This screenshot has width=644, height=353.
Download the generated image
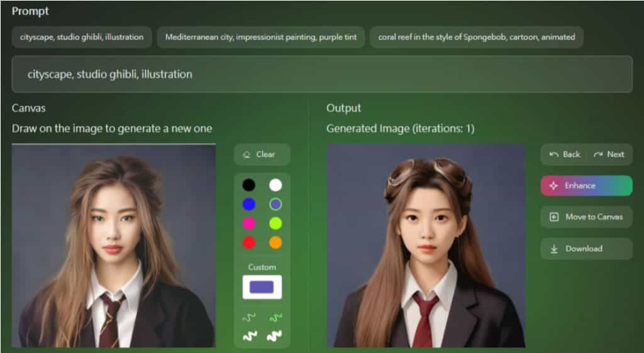[586, 249]
